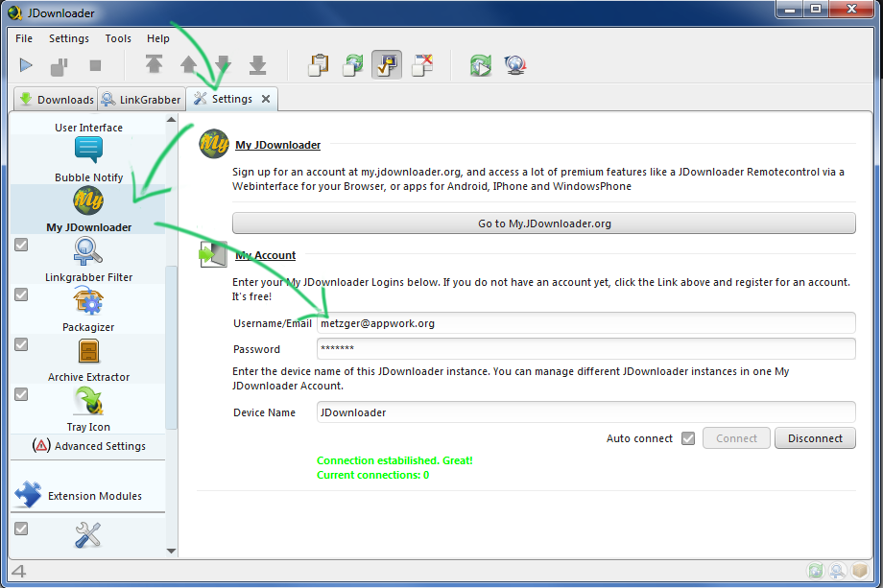Pause downloads with the pause toolbar icon
The height and width of the screenshot is (588, 883).
click(x=60, y=66)
